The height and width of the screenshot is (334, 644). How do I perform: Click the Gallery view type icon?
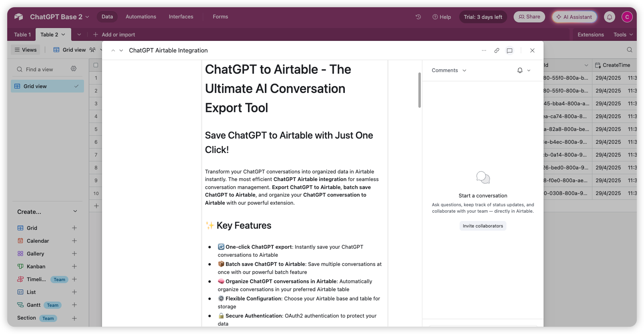pos(20,254)
